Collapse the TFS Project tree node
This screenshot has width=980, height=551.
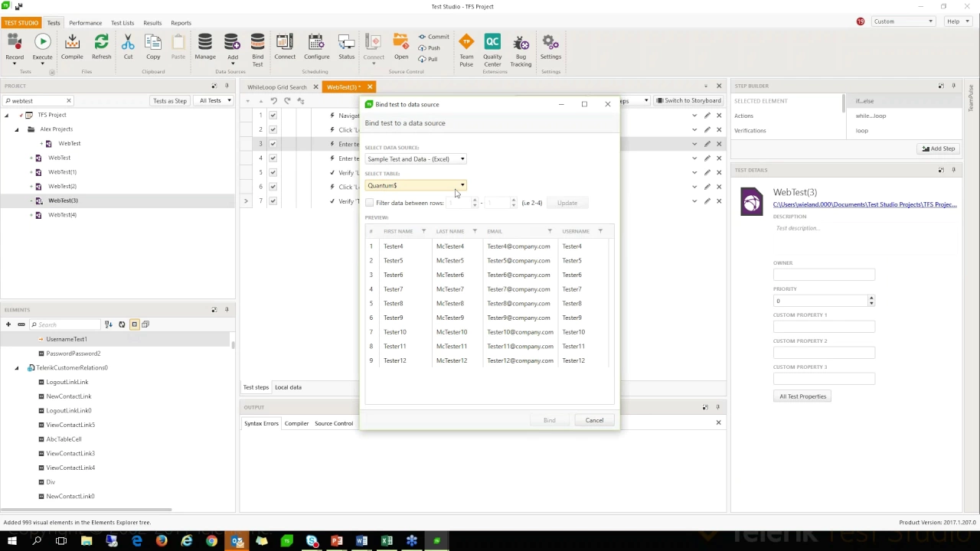pos(7,115)
